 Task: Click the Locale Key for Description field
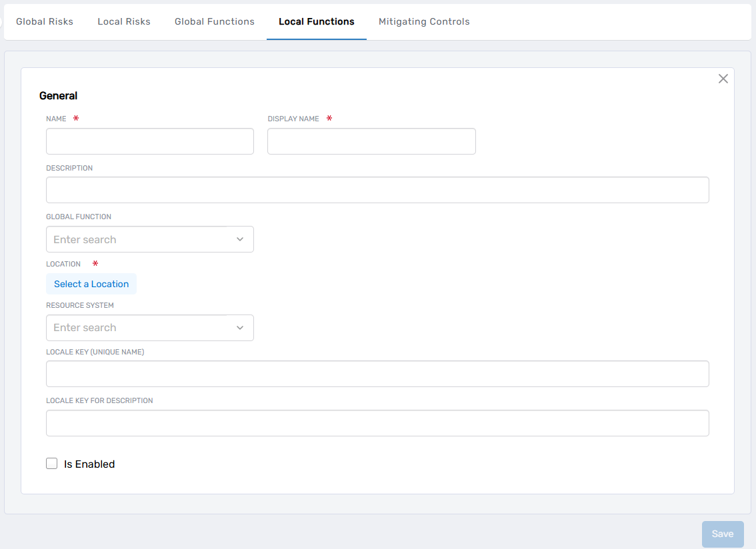[x=377, y=422]
